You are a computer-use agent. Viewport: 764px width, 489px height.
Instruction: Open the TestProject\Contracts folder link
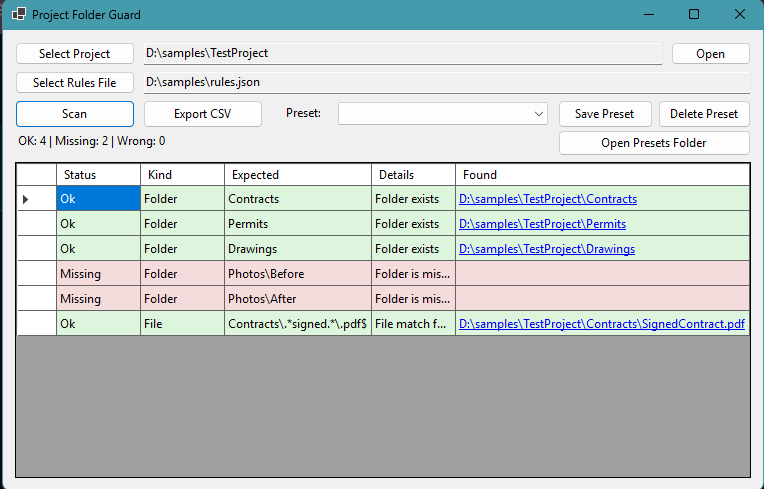pyautogui.click(x=547, y=199)
